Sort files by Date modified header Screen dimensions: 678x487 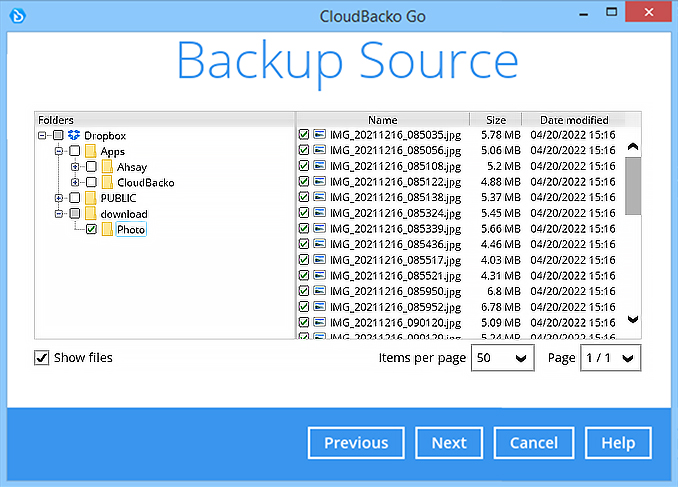pos(574,120)
